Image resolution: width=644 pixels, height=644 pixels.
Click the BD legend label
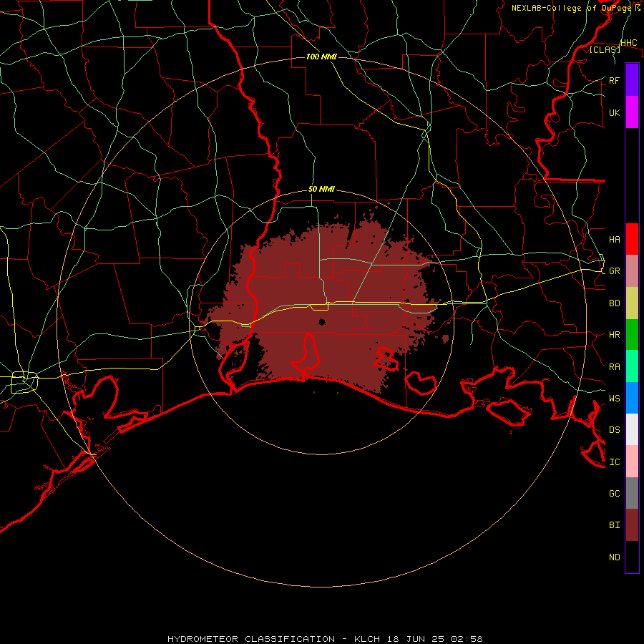[614, 303]
